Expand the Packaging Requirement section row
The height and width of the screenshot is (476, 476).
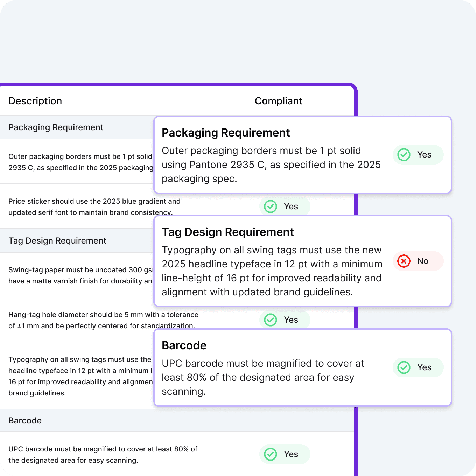tap(56, 127)
